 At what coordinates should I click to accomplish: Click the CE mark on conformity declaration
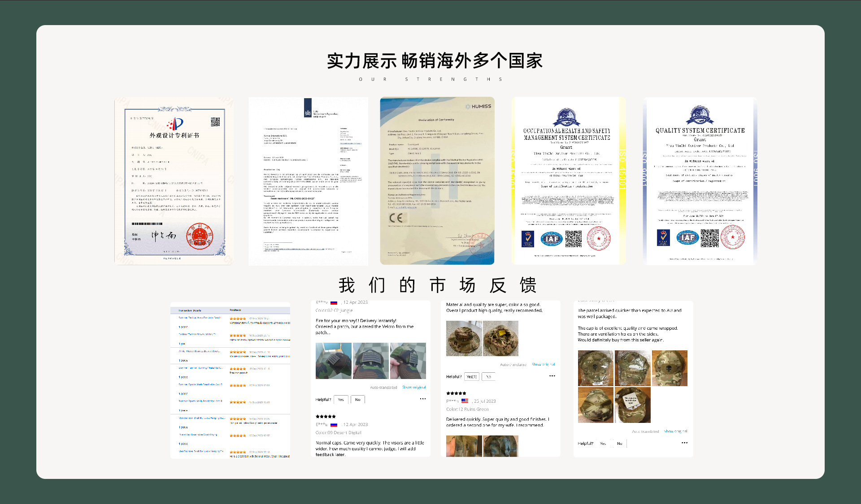click(396, 218)
